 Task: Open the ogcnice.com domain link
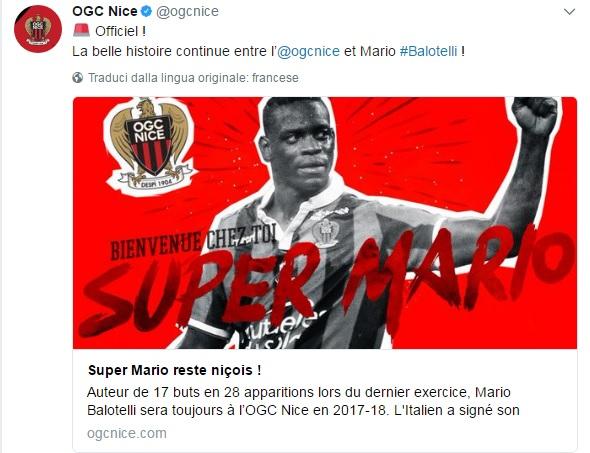click(x=127, y=433)
